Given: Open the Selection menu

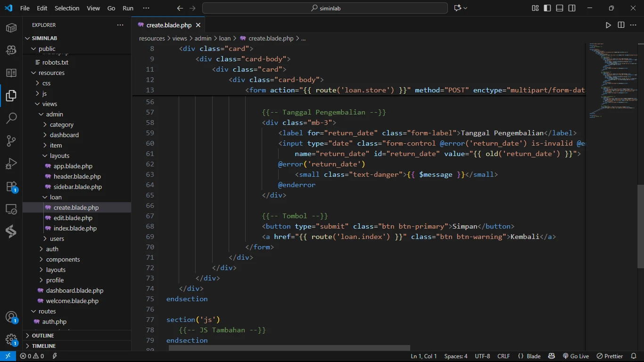Looking at the screenshot, I should (x=67, y=8).
